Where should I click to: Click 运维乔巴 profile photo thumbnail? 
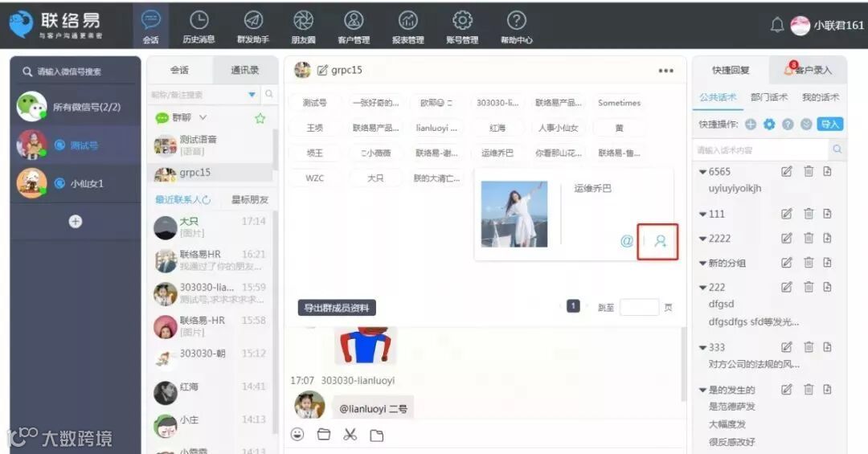pyautogui.click(x=514, y=214)
